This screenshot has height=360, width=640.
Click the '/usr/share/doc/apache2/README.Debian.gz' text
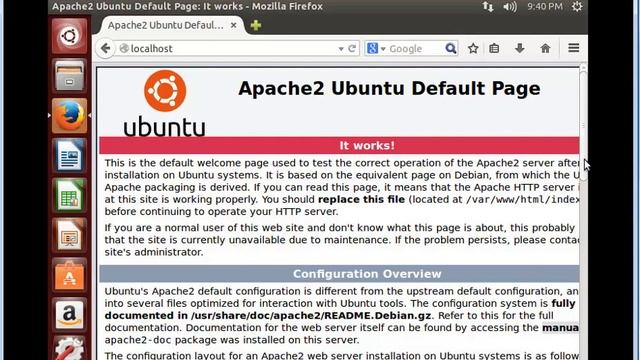coord(311,316)
